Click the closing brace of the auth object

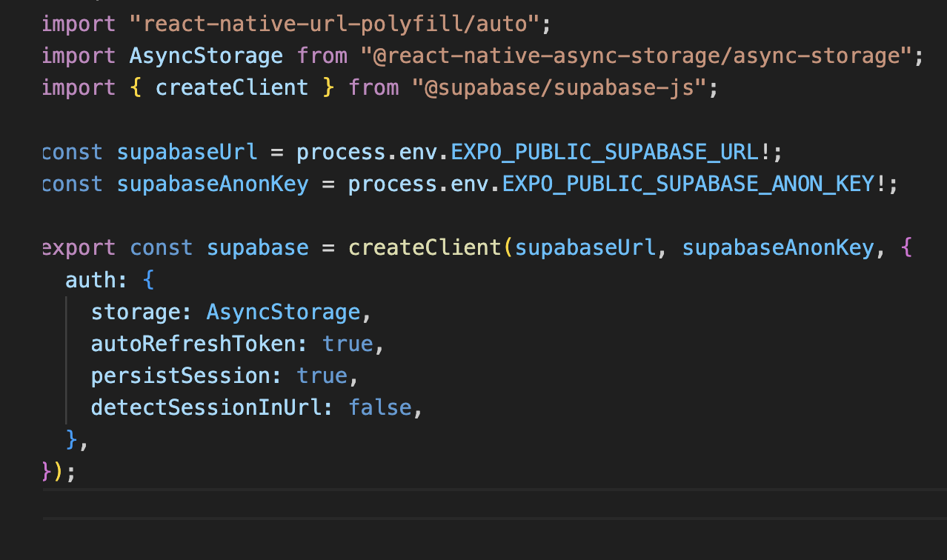pos(69,439)
